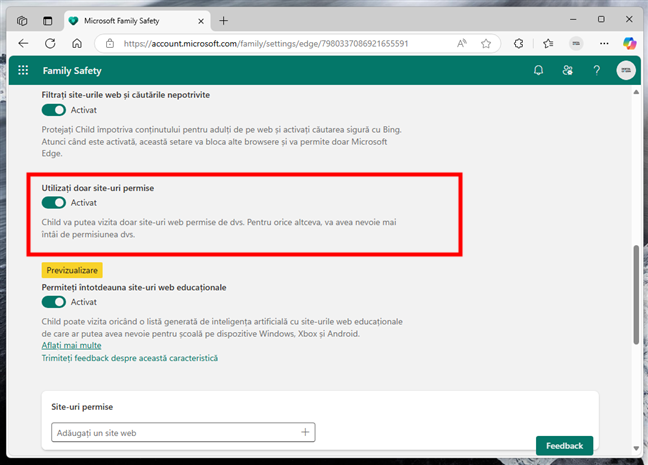The image size is (648, 465).
Task: Add website with the plus icon
Action: [x=305, y=432]
